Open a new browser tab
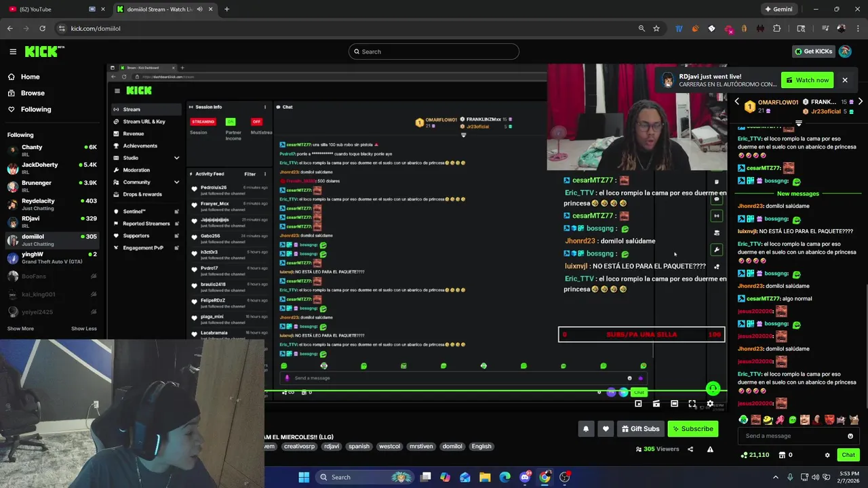The width and height of the screenshot is (868, 488). pyautogui.click(x=226, y=9)
